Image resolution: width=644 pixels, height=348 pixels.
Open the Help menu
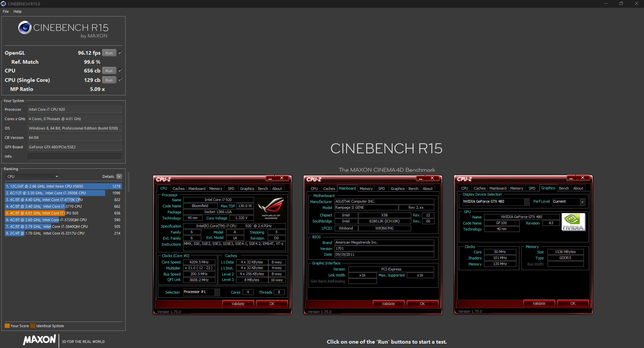pyautogui.click(x=17, y=11)
